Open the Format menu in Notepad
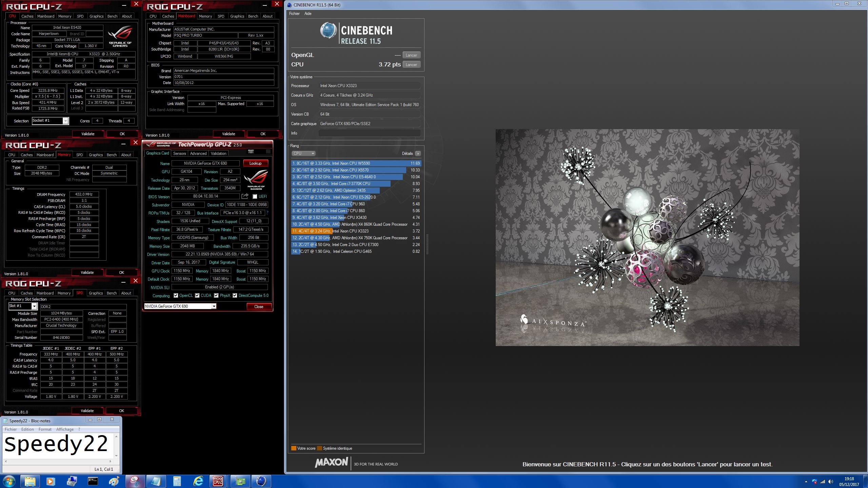This screenshot has height=488, width=868. [x=45, y=429]
